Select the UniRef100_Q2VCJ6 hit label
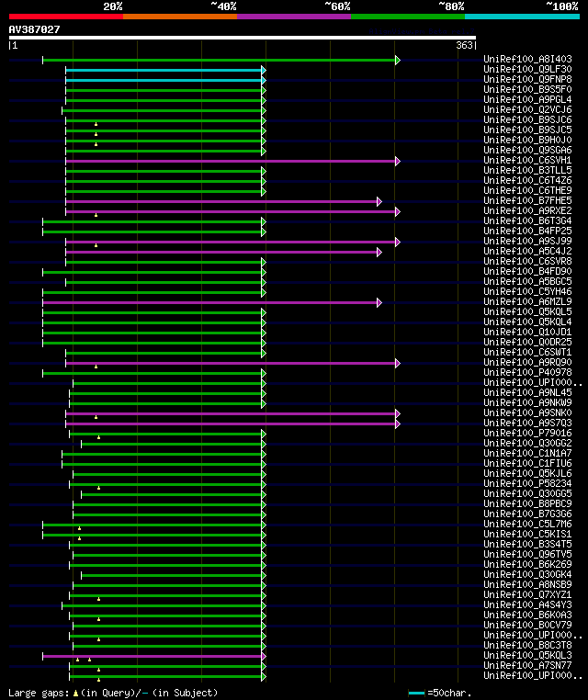Screen dimensions: 588x700 pyautogui.click(x=527, y=109)
